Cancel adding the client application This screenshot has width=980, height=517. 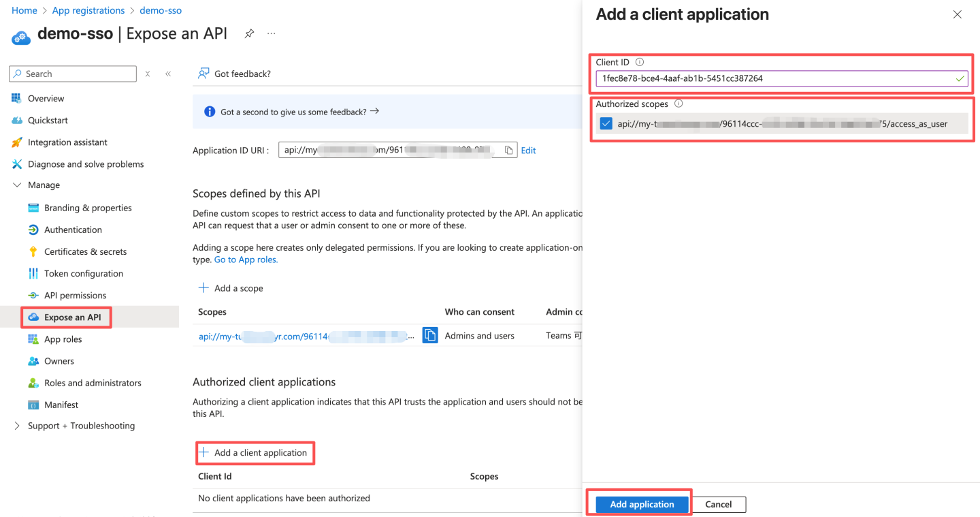pyautogui.click(x=718, y=504)
